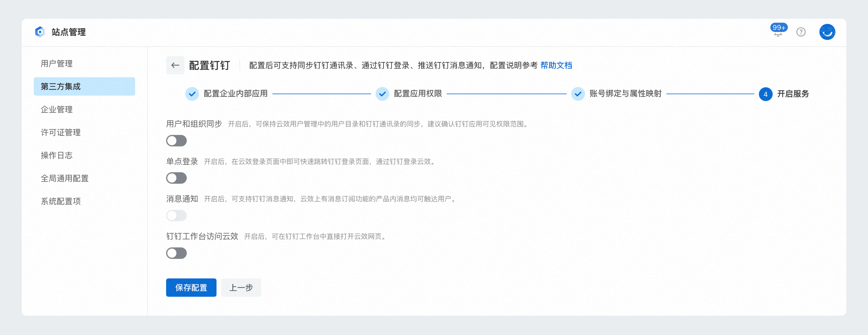Select 第三方集成 sidebar item
The height and width of the screenshot is (335, 868).
[x=84, y=86]
